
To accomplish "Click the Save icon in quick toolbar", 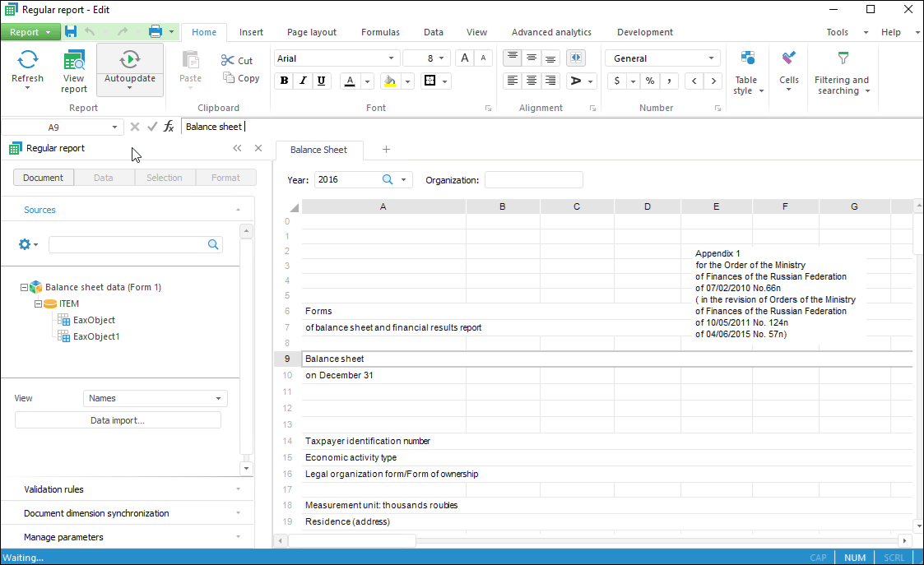I will [x=71, y=32].
